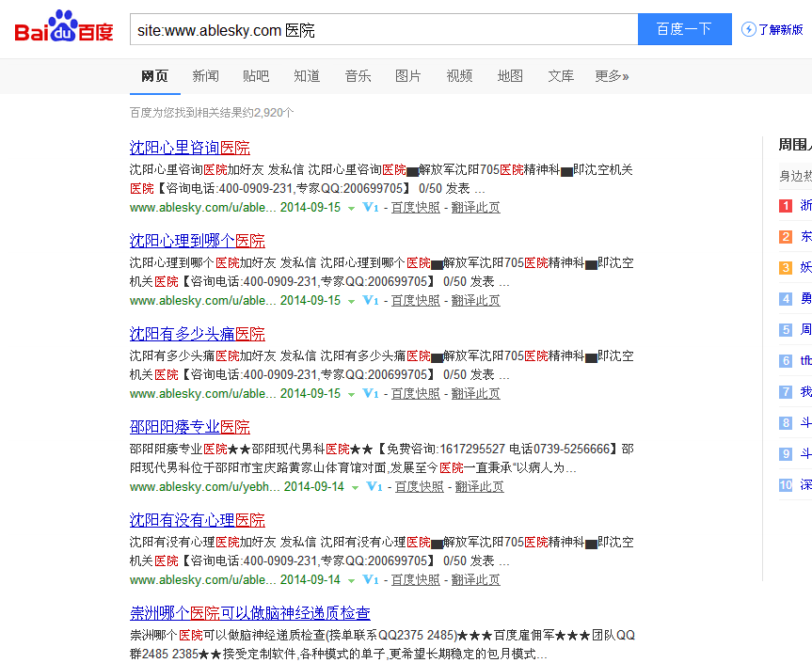Viewport: 812px width, 663px height.
Task: Open 百度快照 for 邵阳阳痿专业医院 result
Action: [419, 487]
